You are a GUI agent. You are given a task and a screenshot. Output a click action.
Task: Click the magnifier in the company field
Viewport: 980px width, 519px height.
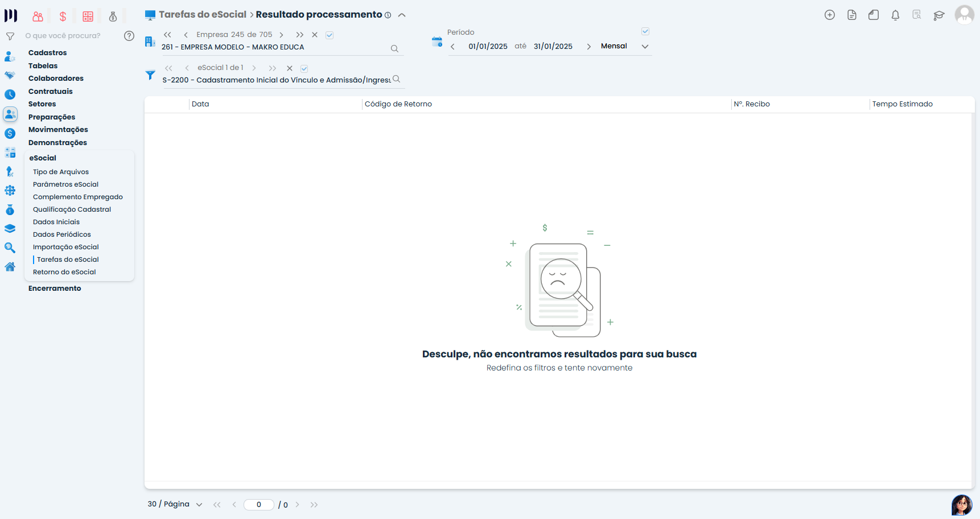pos(394,49)
